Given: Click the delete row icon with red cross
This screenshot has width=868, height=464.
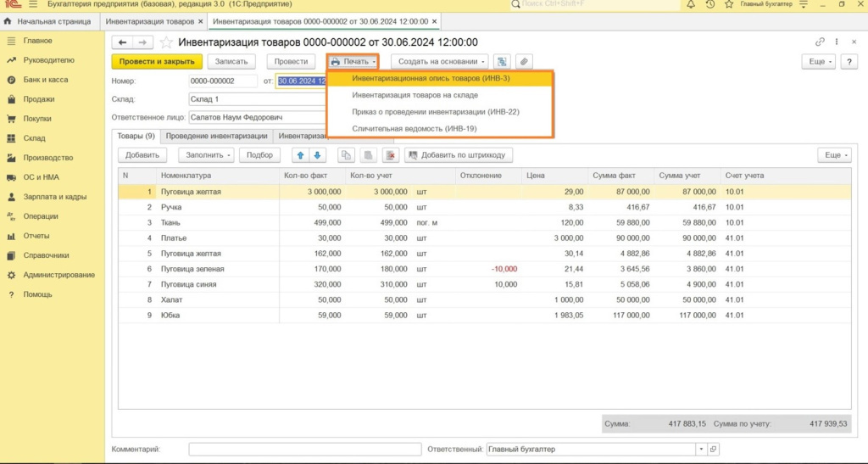Looking at the screenshot, I should (390, 155).
